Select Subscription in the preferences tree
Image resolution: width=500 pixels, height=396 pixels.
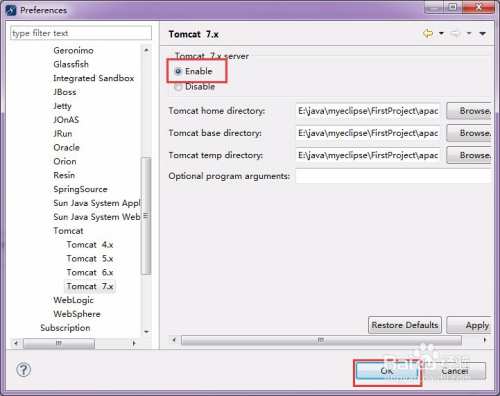pyautogui.click(x=65, y=328)
